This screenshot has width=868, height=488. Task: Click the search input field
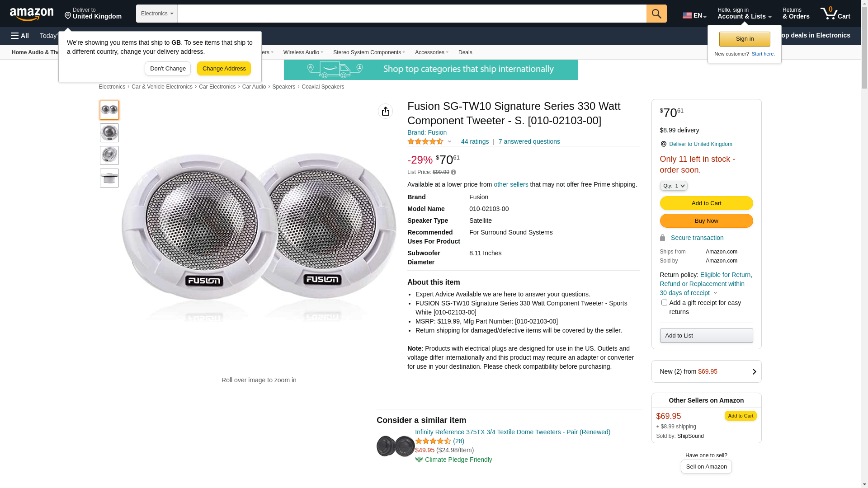point(411,14)
